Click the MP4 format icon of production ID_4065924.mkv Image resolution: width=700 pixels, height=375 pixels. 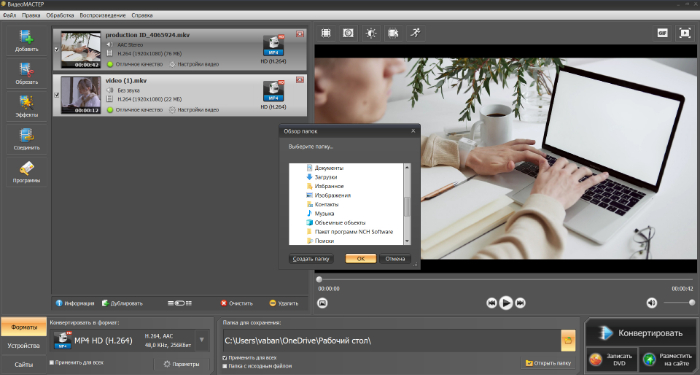point(273,46)
